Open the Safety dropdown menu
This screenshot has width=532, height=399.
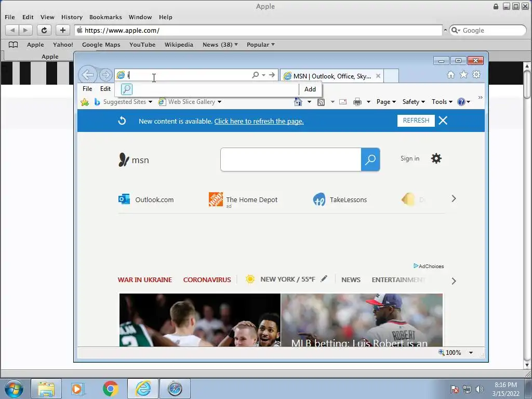pos(414,102)
